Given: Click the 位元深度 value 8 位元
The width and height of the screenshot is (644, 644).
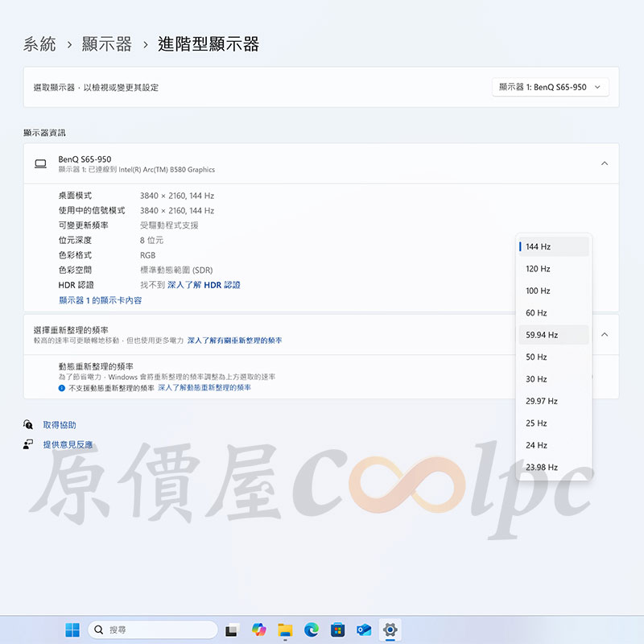Looking at the screenshot, I should click(x=151, y=240).
